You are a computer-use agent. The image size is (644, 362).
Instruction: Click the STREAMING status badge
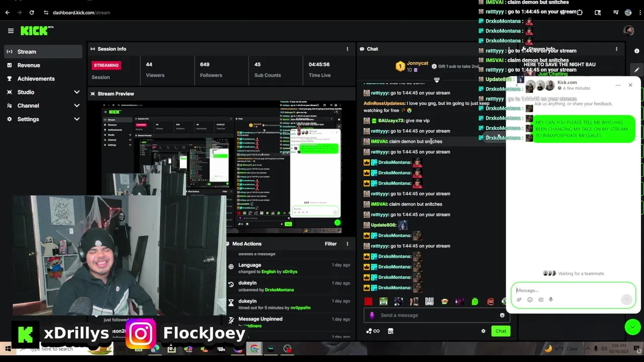pos(106,65)
